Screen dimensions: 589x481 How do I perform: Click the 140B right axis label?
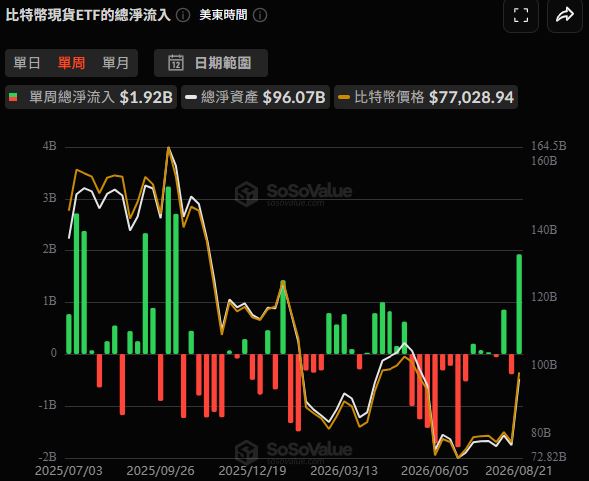pyautogui.click(x=544, y=229)
